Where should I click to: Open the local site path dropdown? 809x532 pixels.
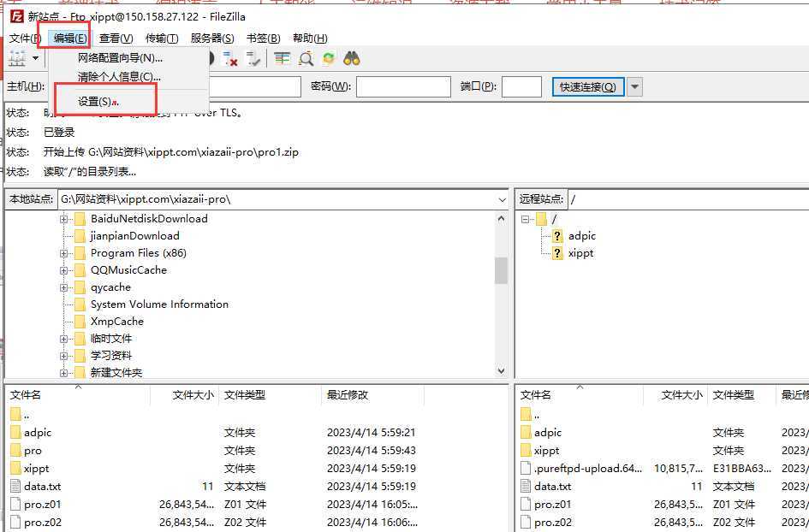[502, 199]
